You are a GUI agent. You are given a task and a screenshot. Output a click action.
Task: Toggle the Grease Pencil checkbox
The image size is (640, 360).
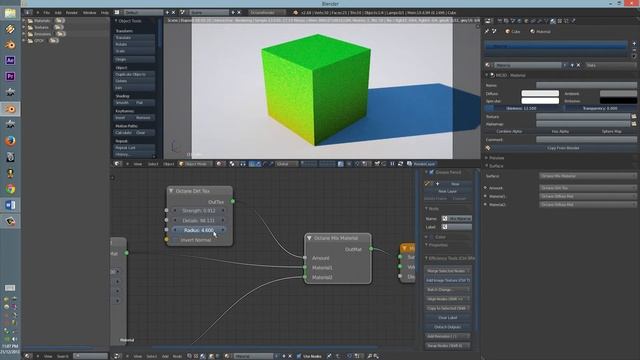pos(431,173)
